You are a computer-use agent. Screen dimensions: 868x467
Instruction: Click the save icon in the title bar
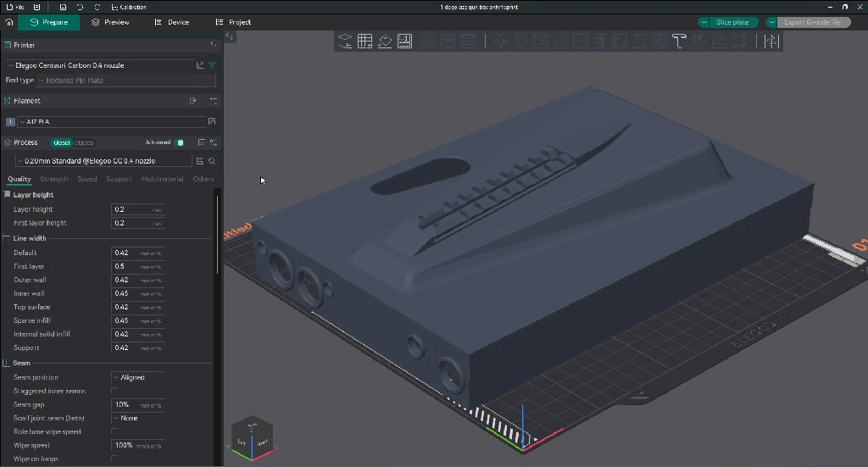pyautogui.click(x=63, y=7)
